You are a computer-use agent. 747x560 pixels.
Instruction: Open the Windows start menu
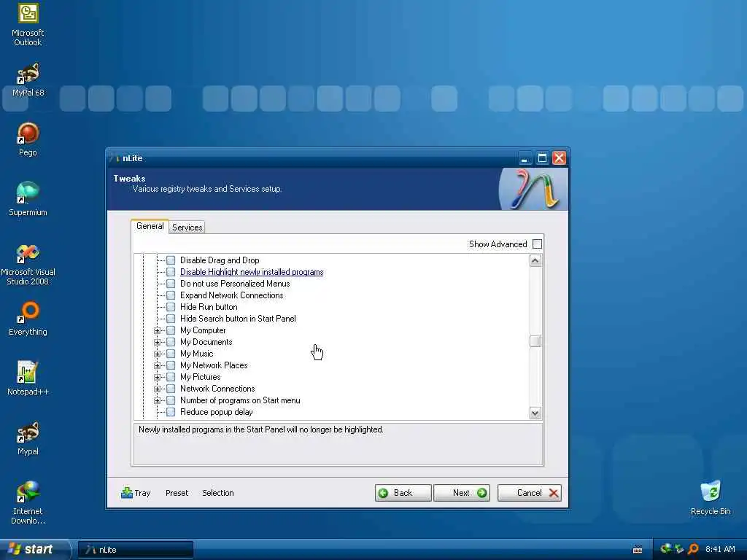tap(35, 549)
